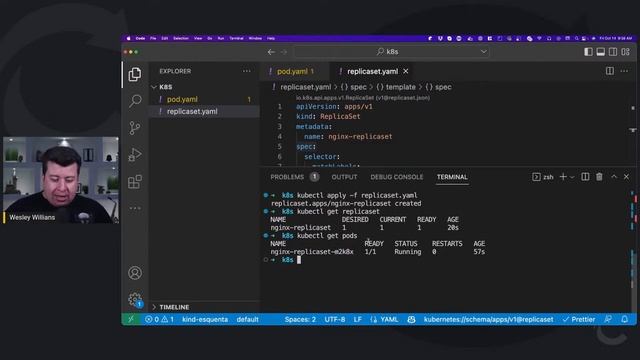This screenshot has height=360, width=640.
Task: Select the replicaset.yaml editor tab
Action: 372,71
